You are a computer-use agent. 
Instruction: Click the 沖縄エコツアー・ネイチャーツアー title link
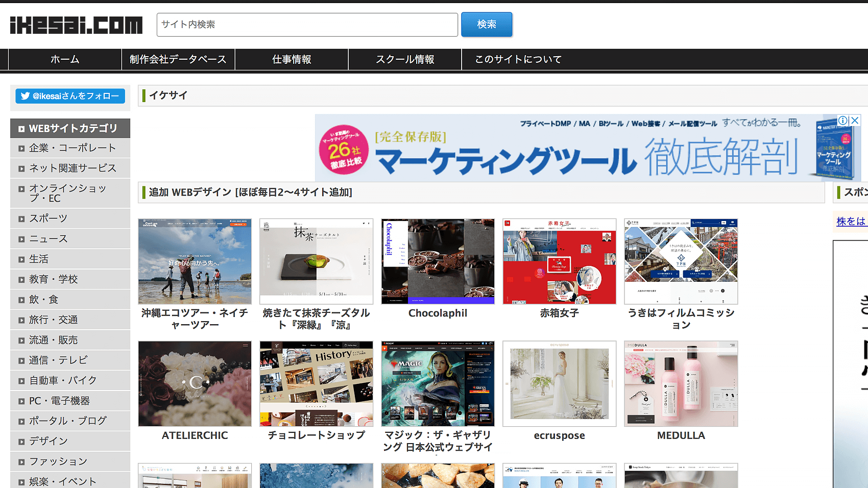(x=195, y=319)
